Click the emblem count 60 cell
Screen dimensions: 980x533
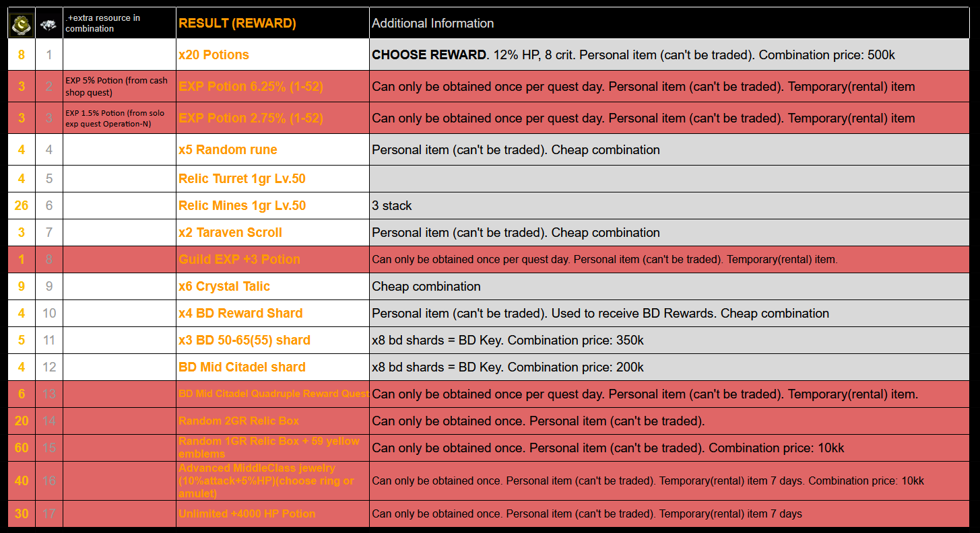click(x=22, y=448)
